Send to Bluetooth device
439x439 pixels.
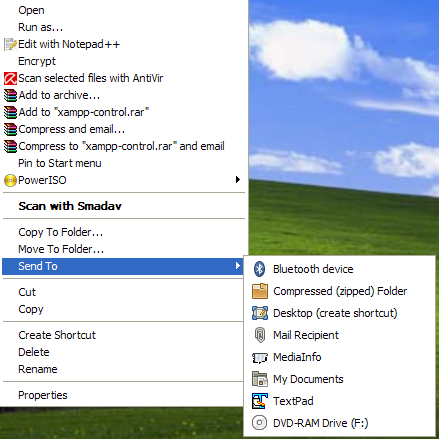[340, 269]
